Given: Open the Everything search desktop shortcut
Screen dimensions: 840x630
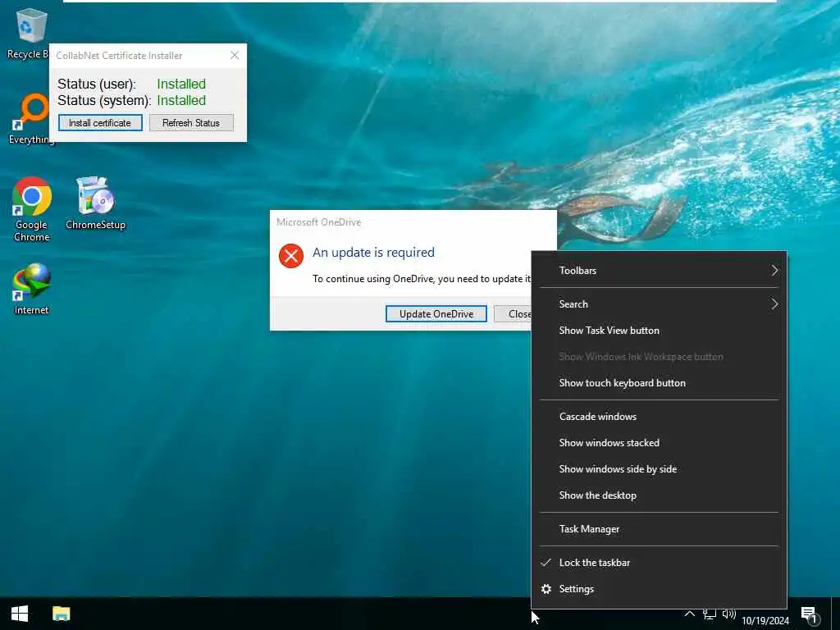Looking at the screenshot, I should pos(31,119).
